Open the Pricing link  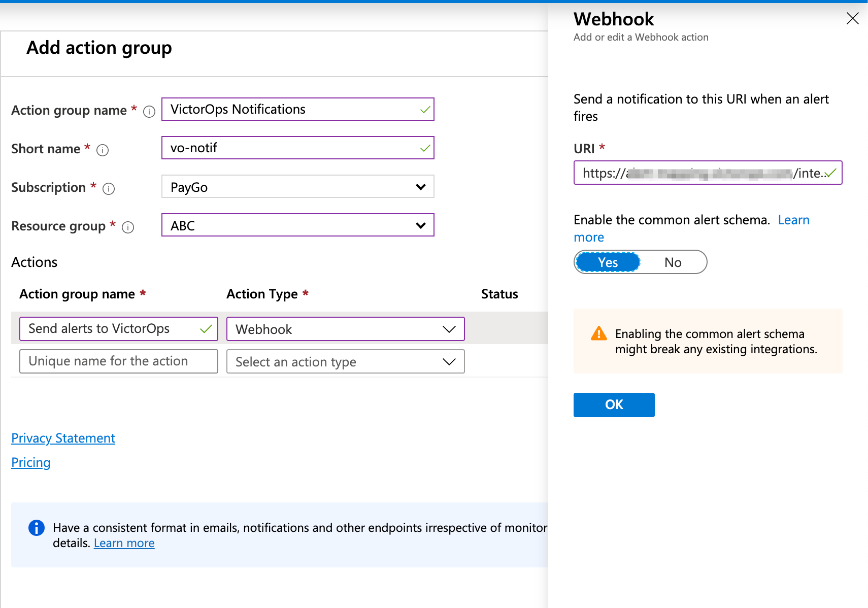30,462
